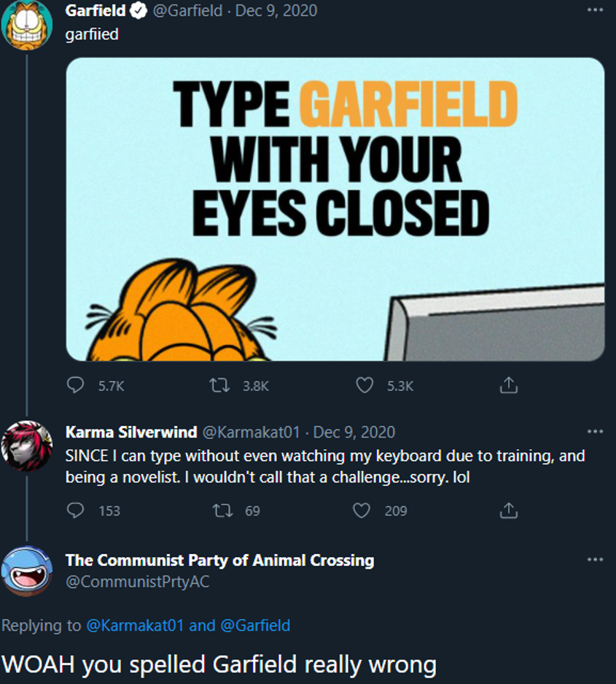Click the @Karmakat01 mention link
The width and height of the screenshot is (616, 684).
(x=135, y=625)
